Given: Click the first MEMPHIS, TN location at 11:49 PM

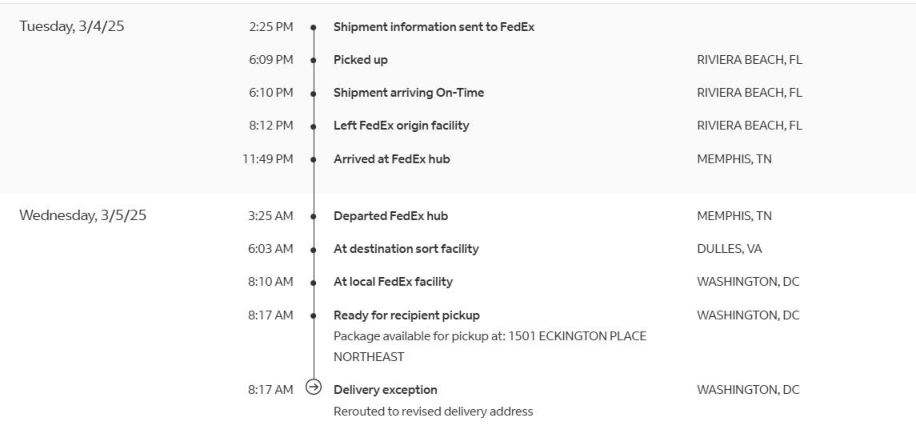Looking at the screenshot, I should coord(734,158).
